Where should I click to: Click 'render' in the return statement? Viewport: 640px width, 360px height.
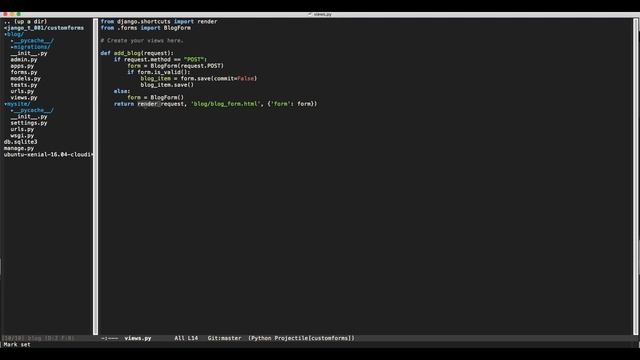click(147, 104)
